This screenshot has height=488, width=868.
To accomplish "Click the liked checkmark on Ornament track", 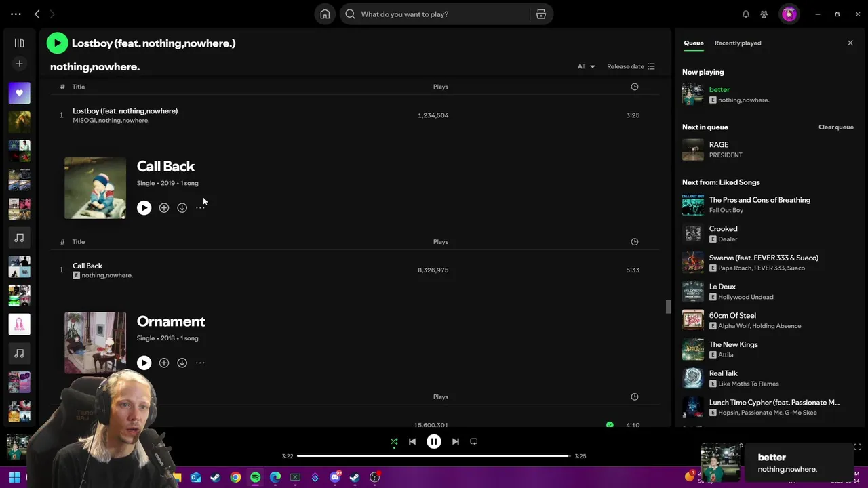I will pyautogui.click(x=610, y=425).
